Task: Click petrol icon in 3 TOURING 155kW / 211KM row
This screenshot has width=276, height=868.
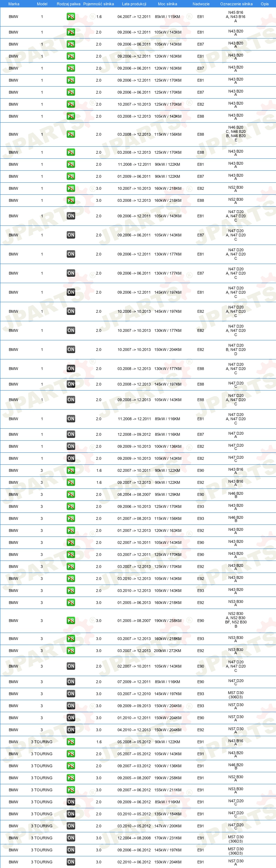Action: tap(71, 790)
